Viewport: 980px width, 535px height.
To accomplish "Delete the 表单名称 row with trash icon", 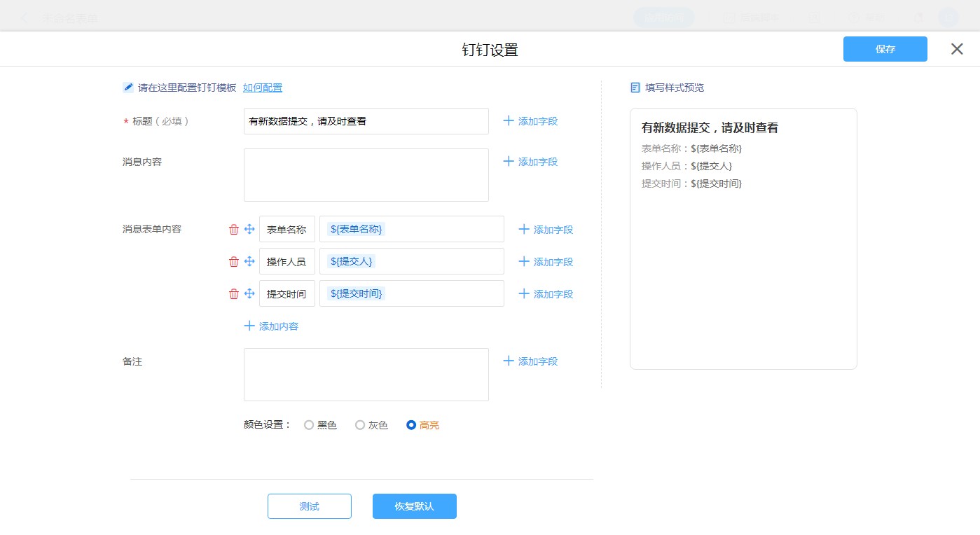I will (234, 230).
